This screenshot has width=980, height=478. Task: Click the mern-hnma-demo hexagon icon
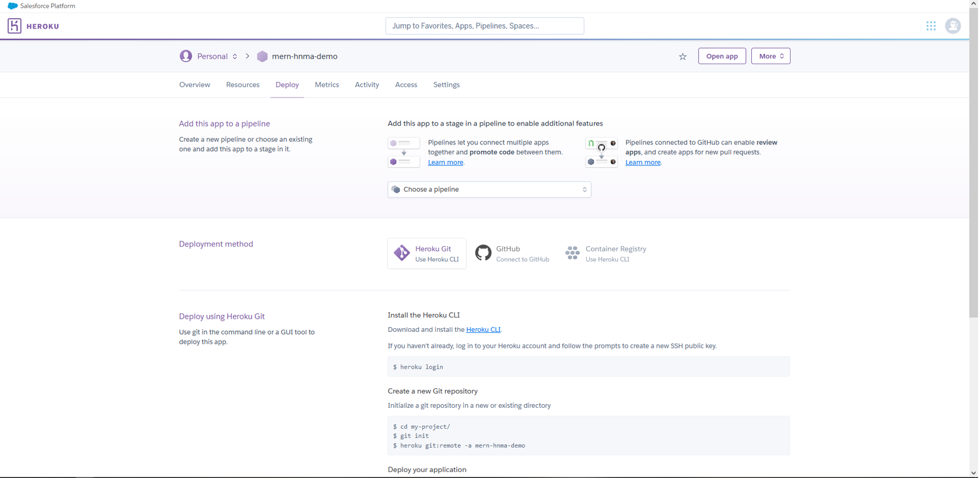[262, 56]
